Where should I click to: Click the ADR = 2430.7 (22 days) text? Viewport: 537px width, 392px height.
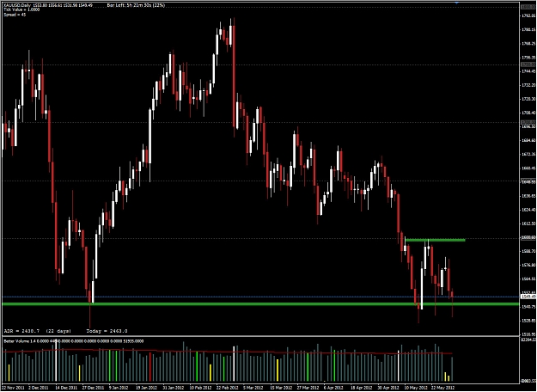pos(38,331)
